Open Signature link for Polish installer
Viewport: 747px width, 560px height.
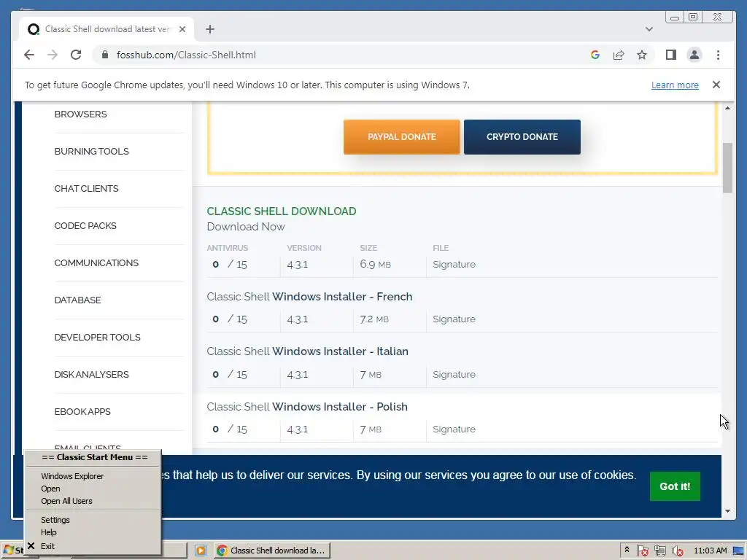(x=454, y=429)
